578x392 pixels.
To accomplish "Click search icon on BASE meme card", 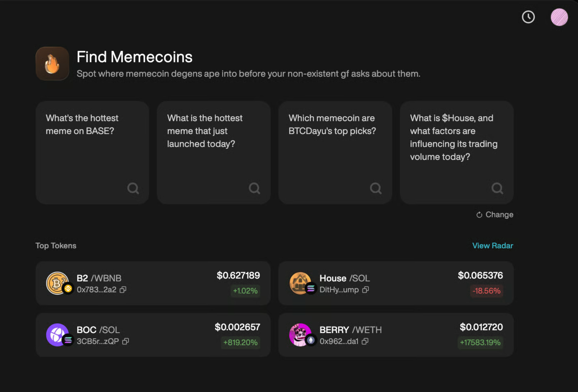I will tap(133, 188).
